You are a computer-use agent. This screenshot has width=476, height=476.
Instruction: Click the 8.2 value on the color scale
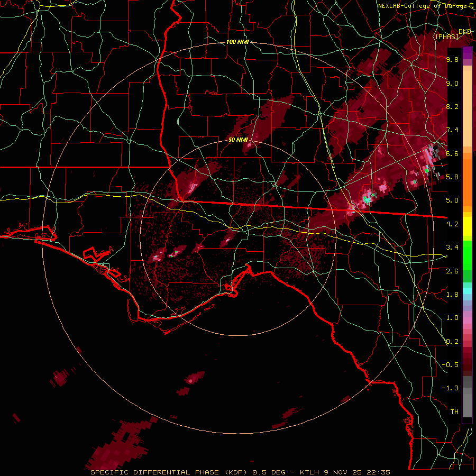click(452, 106)
